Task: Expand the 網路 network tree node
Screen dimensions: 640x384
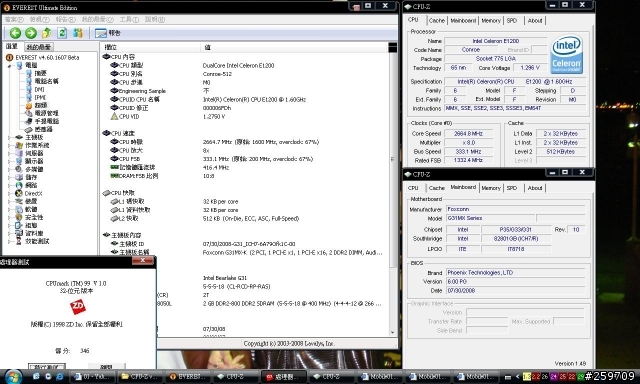Action: tap(9, 185)
